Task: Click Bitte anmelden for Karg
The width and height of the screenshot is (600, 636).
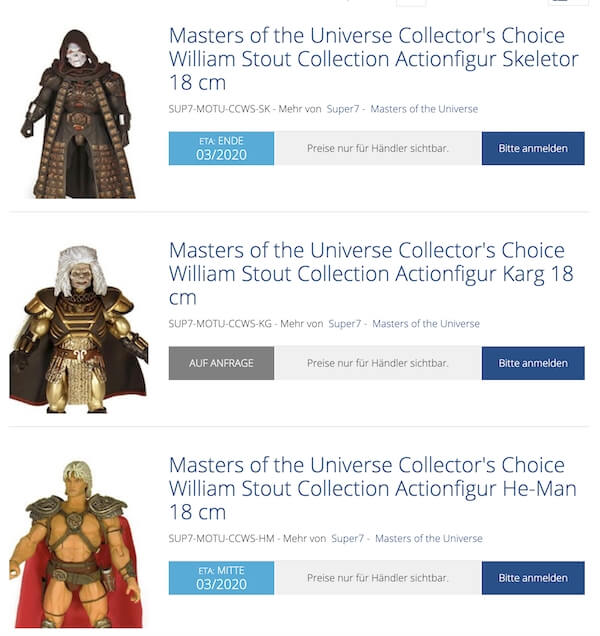Action: [x=533, y=363]
